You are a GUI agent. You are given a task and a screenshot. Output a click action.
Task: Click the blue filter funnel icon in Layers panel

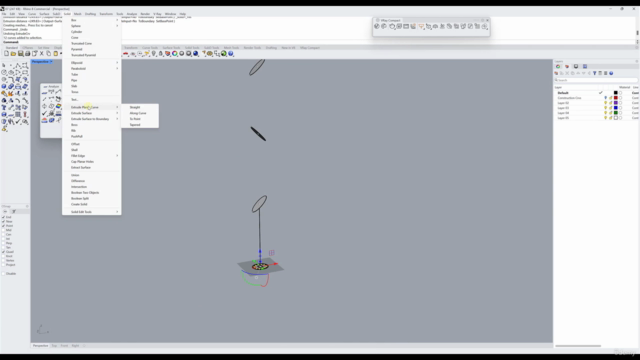tap(595, 73)
